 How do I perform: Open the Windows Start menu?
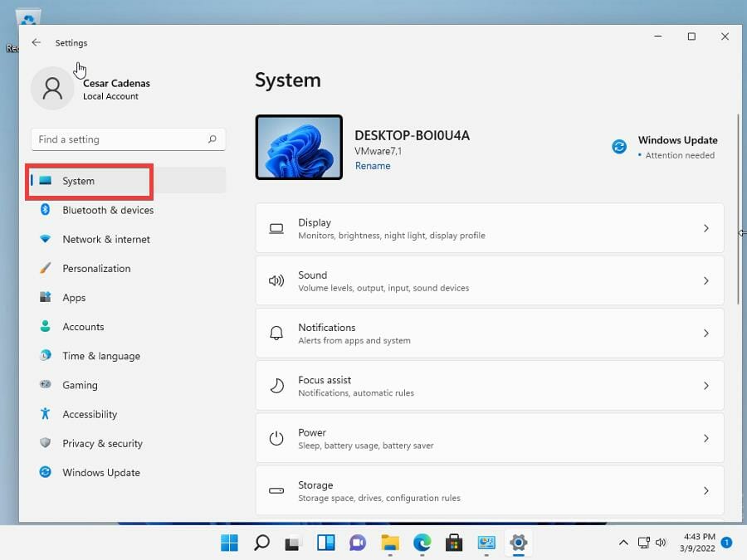coord(230,543)
